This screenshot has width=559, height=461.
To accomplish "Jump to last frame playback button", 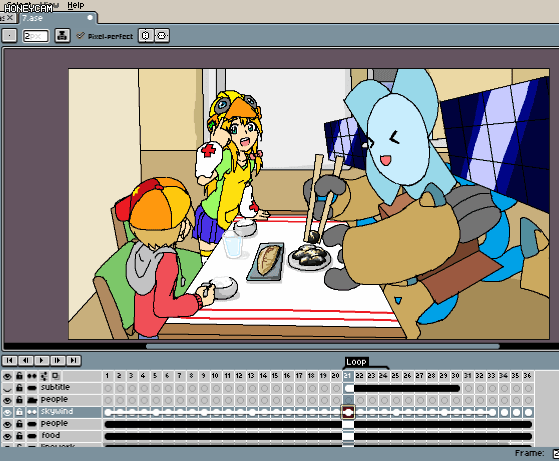I will click(x=73, y=360).
